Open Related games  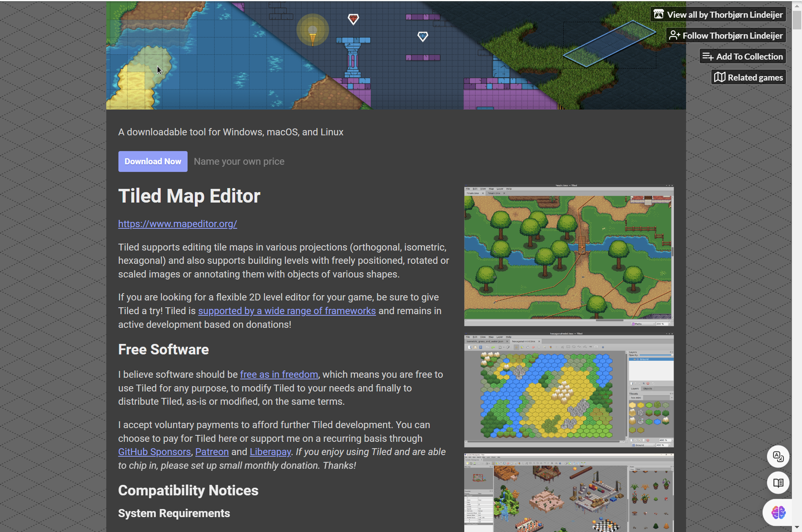[748, 77]
